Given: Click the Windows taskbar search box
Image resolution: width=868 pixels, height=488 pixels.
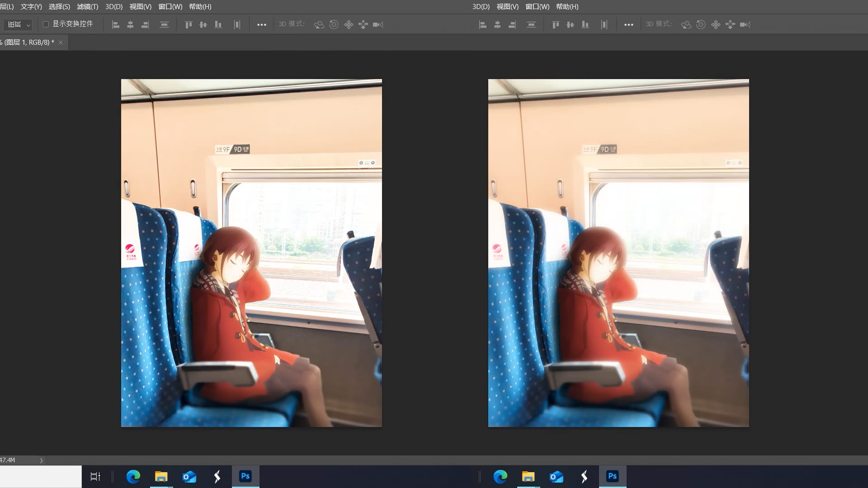Looking at the screenshot, I should tap(41, 477).
